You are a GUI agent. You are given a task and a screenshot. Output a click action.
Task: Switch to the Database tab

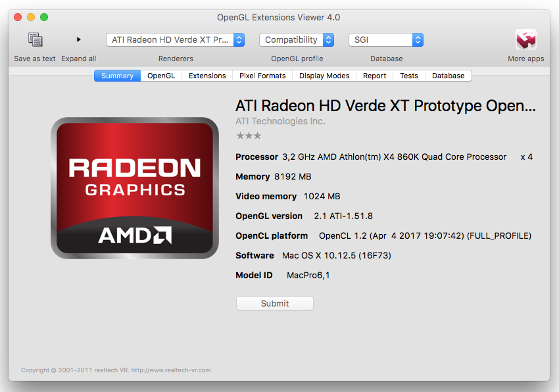(x=448, y=76)
